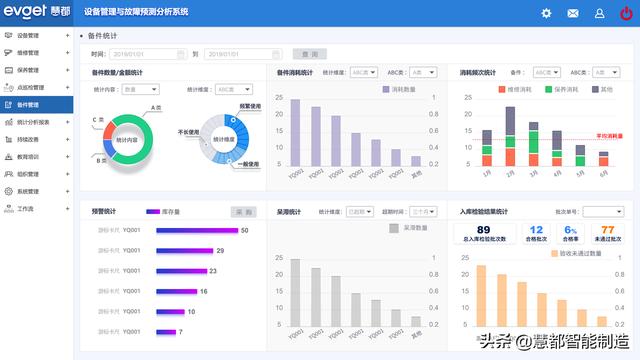
Task: Click the 工作流 sidebar icon
Action: point(8,209)
